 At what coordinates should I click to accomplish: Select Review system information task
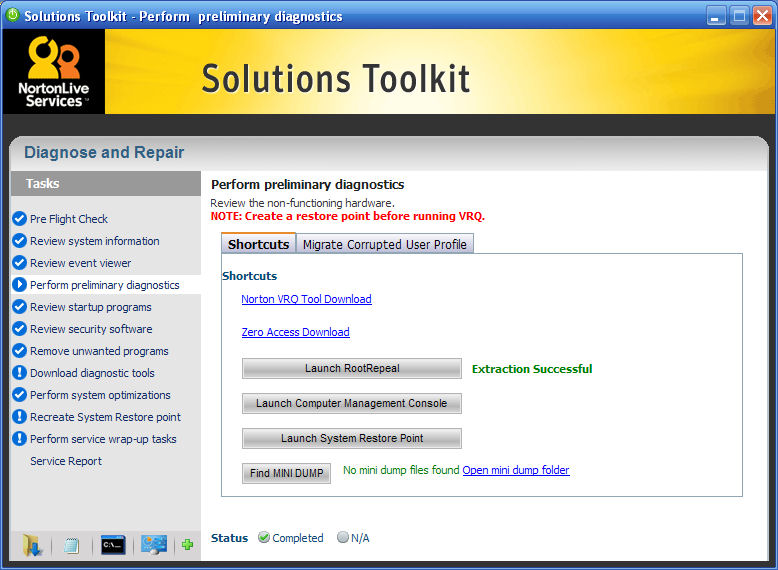point(95,241)
